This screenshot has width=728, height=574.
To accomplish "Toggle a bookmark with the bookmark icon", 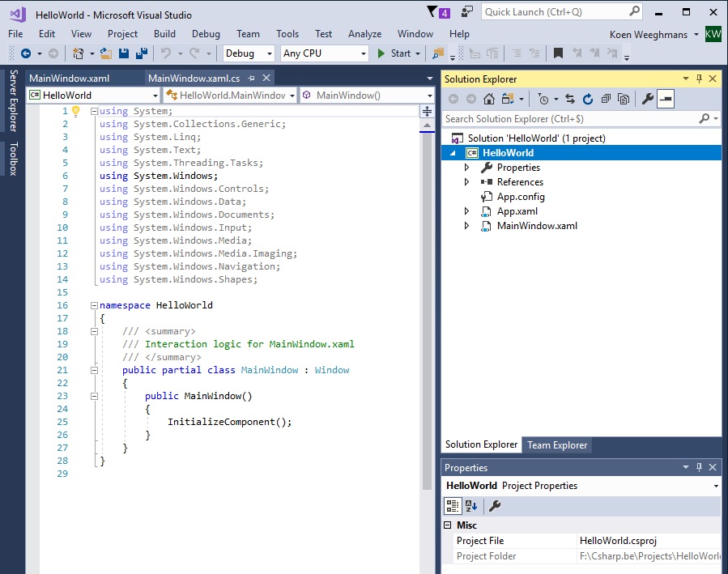I will pyautogui.click(x=558, y=53).
